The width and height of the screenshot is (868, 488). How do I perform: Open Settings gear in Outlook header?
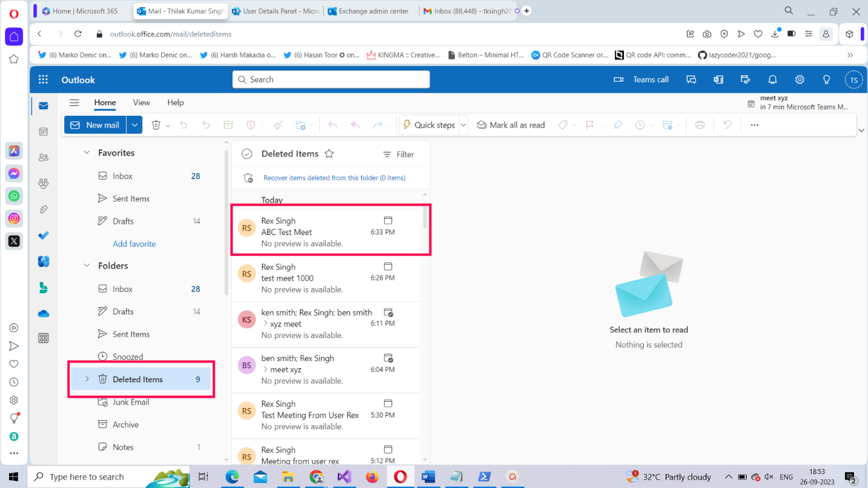point(799,80)
